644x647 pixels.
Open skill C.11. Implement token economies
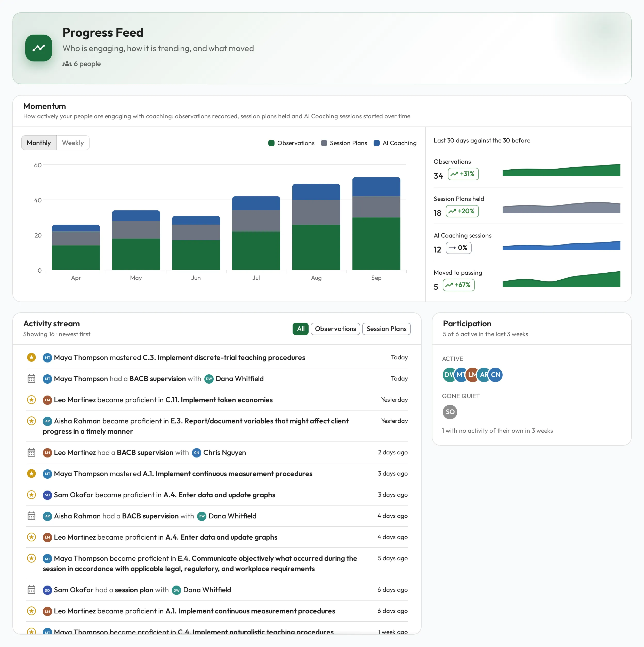pyautogui.click(x=219, y=399)
